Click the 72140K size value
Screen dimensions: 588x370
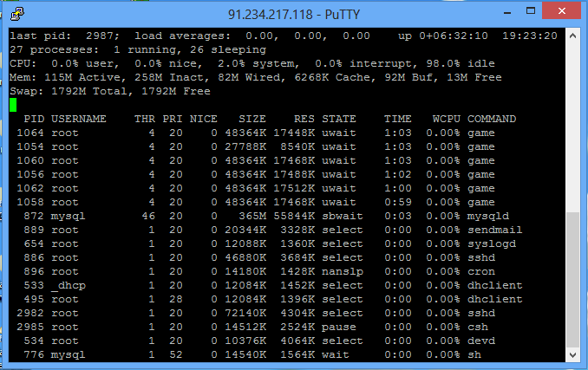[x=245, y=313]
